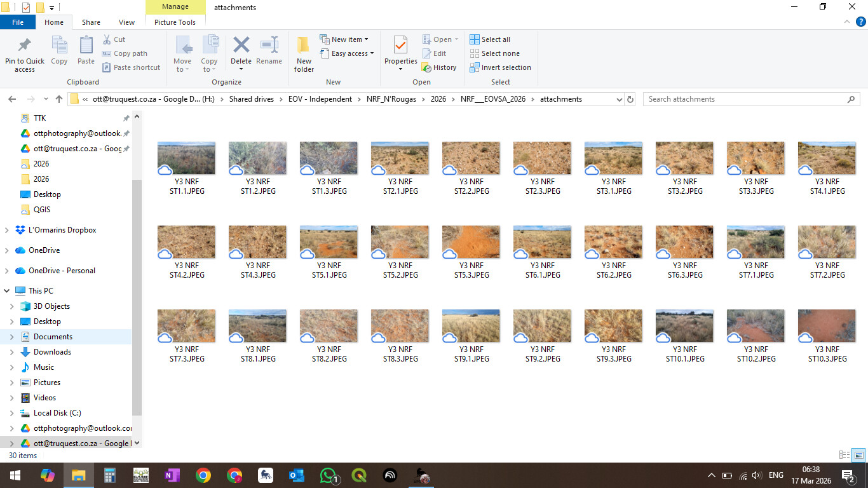Open the Y3 NRF ST5.3.JPEG thumbnail

471,241
